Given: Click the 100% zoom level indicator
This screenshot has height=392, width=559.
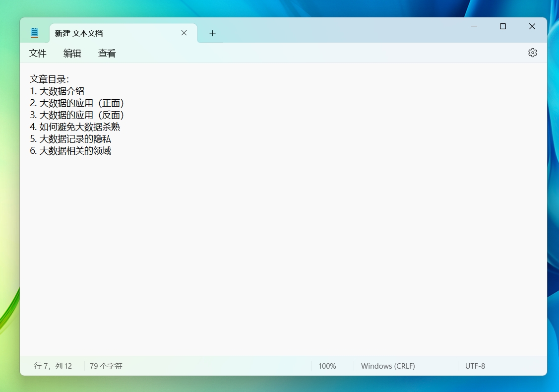Looking at the screenshot, I should [327, 366].
